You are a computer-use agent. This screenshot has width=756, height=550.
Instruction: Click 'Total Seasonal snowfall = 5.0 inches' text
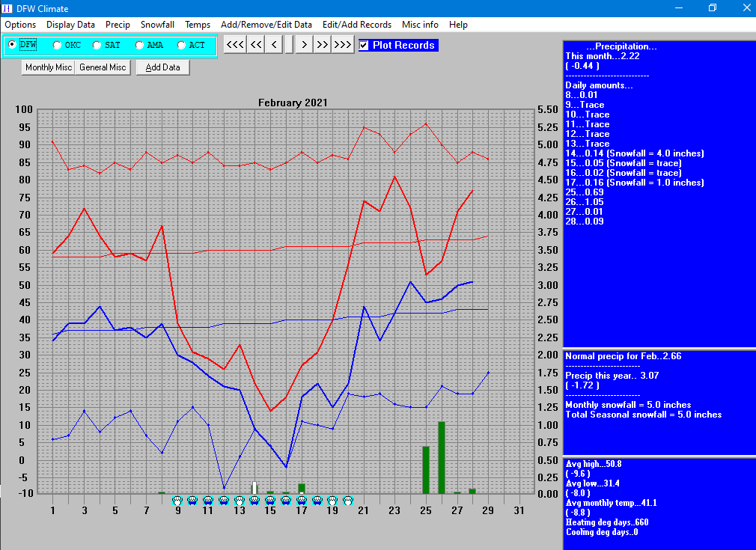644,415
